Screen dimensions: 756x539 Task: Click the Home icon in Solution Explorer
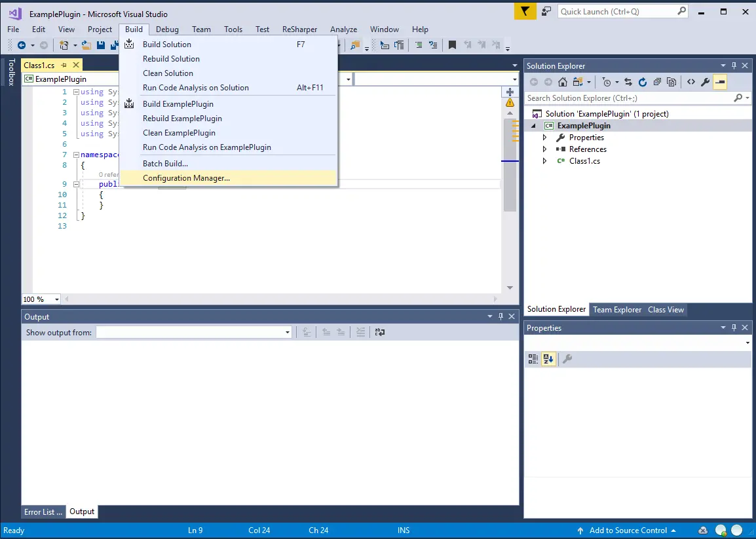[563, 82]
